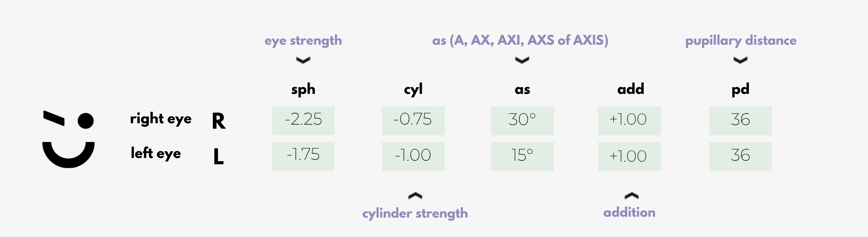Click the up chevron above addition
Screen dimensions: 868x237
click(631, 195)
